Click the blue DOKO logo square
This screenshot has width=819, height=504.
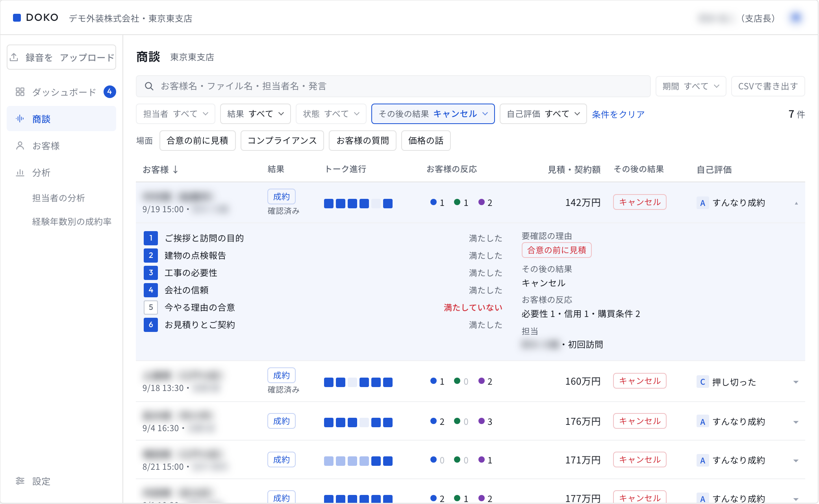(x=17, y=18)
